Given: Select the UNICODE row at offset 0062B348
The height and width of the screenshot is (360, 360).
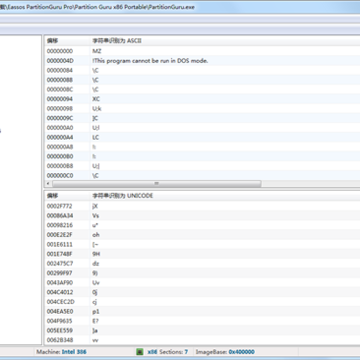Looking at the screenshot, I should (x=202, y=340).
